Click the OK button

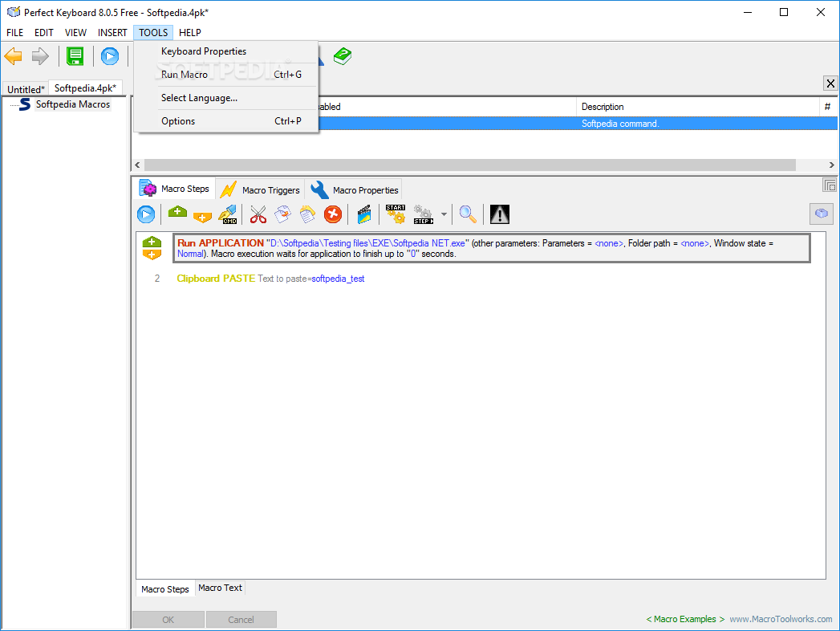click(x=168, y=620)
